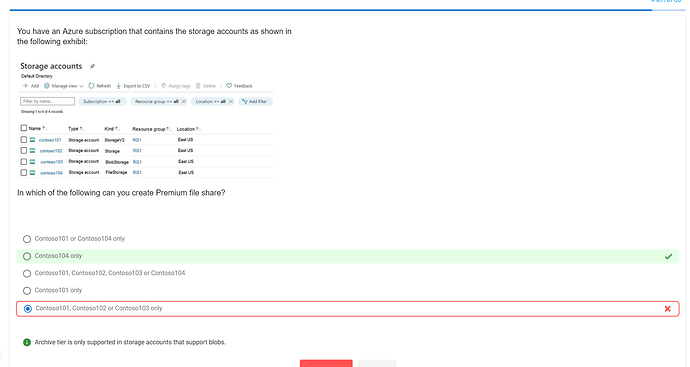690x367 pixels.
Task: Sort by the Kind column header
Action: point(111,129)
